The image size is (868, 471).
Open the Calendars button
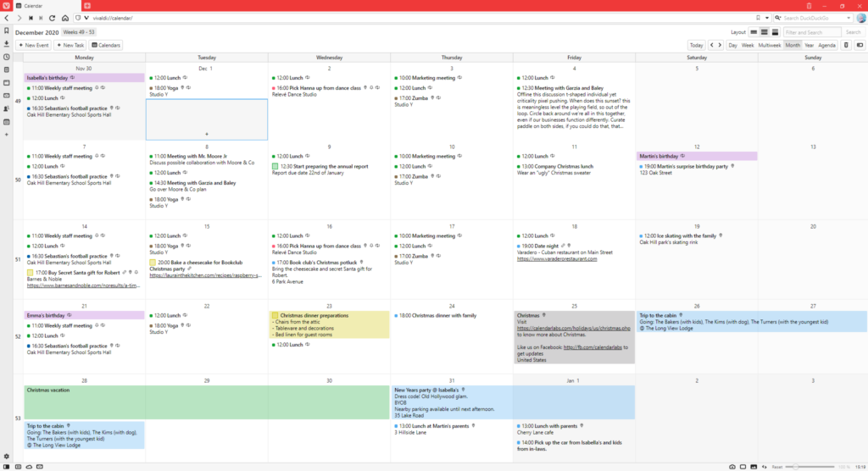tap(106, 46)
